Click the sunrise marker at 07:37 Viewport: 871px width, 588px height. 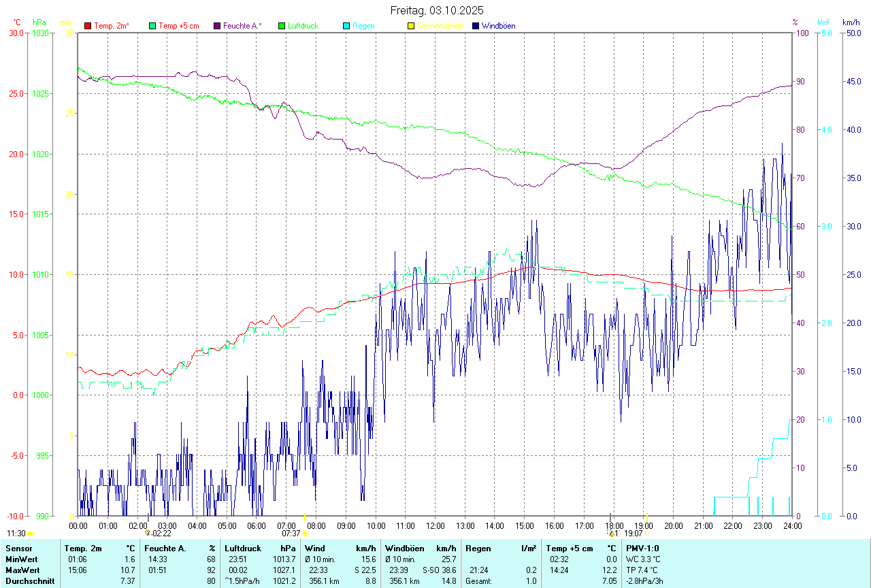(305, 534)
